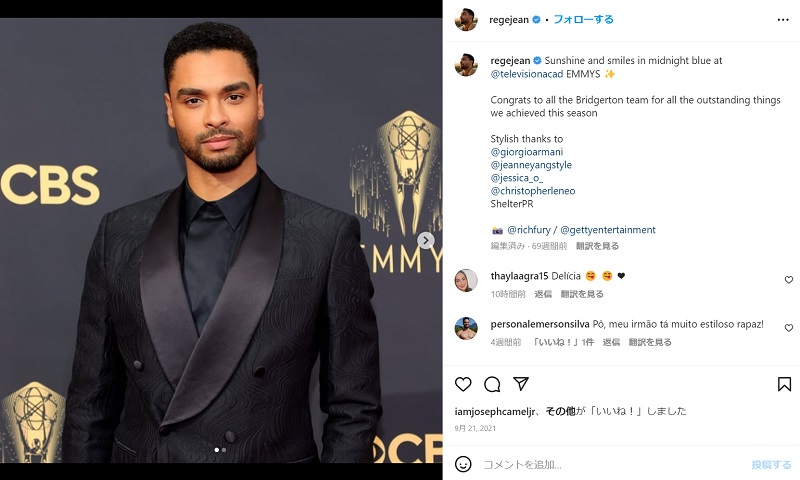Image resolution: width=800 pixels, height=480 pixels.
Task: Visit the @giorgioarmani profile link
Action: tap(527, 151)
